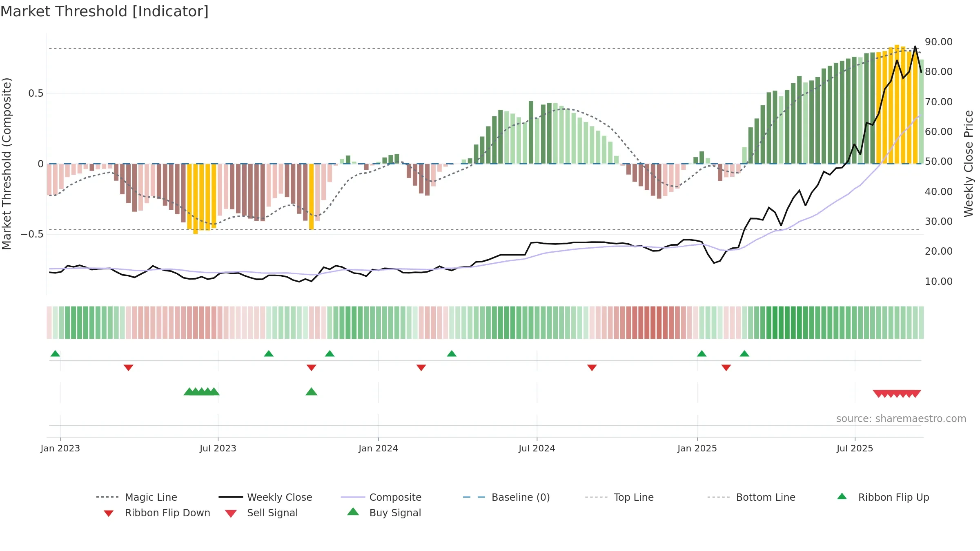The height and width of the screenshot is (551, 980).
Task: Toggle the Top Line legend entry
Action: tap(619, 497)
